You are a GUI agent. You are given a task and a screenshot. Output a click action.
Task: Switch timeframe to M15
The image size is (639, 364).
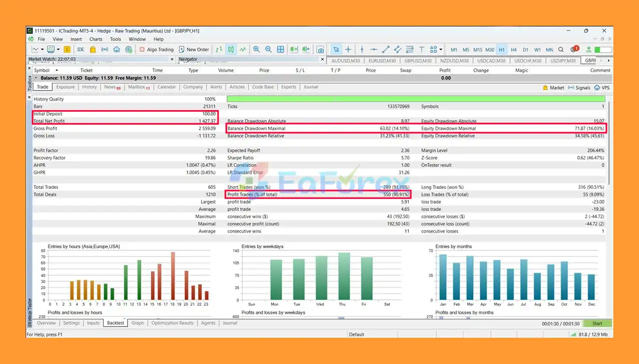[478, 49]
